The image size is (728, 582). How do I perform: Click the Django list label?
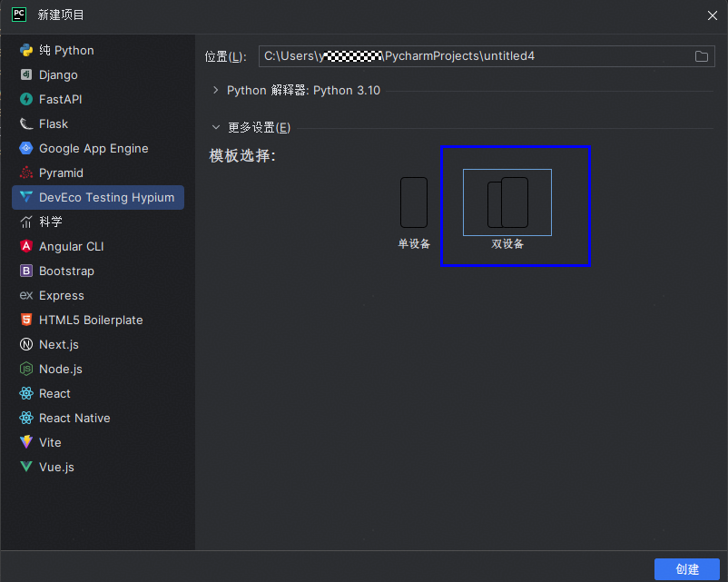[x=58, y=74]
